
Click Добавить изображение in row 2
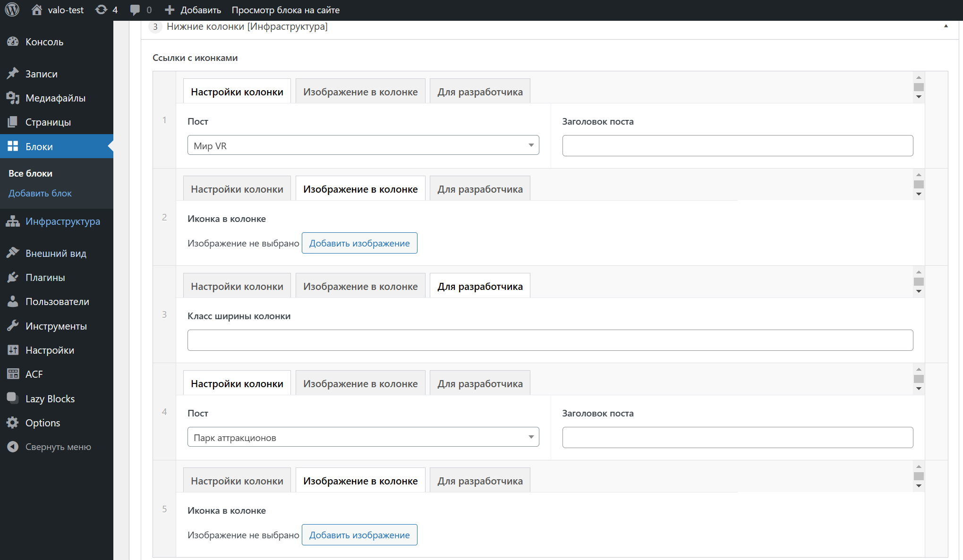click(x=359, y=243)
